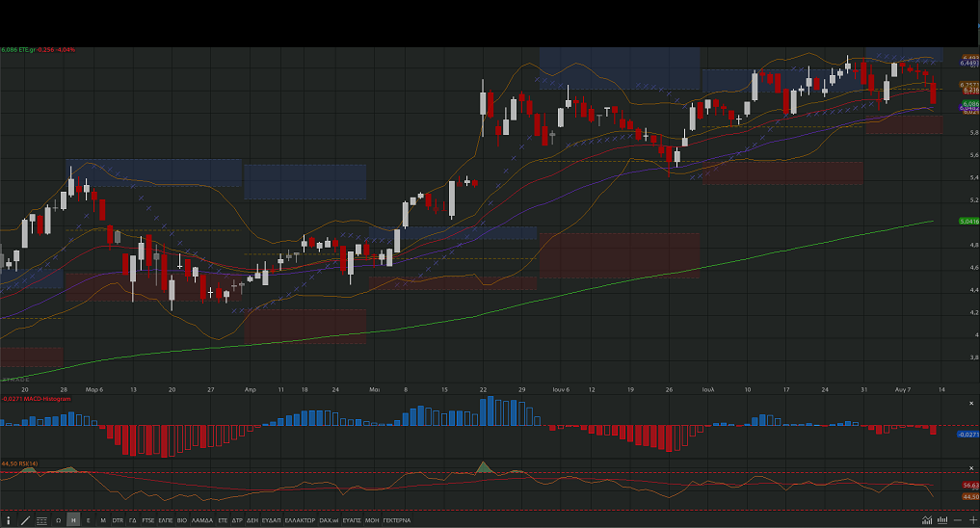Screen dimensions: 980x528
Task: Load the ΔΤΡ symbol chart
Action: 237,520
